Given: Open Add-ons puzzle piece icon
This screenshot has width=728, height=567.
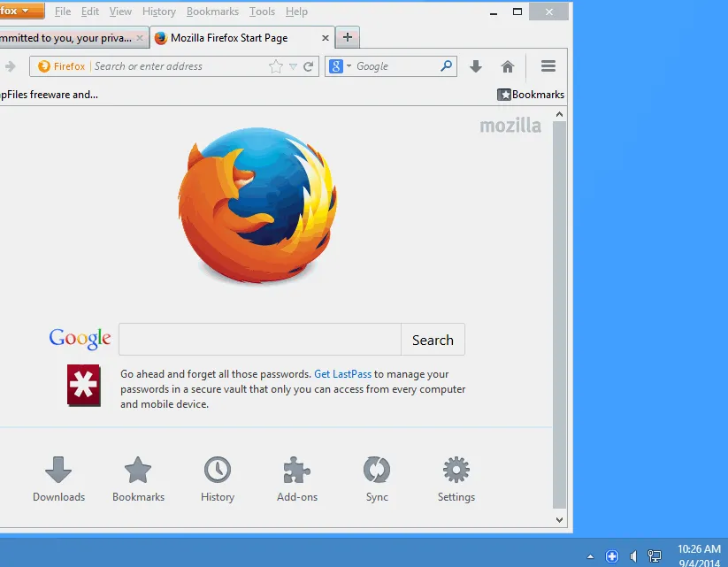Looking at the screenshot, I should 297,479.
